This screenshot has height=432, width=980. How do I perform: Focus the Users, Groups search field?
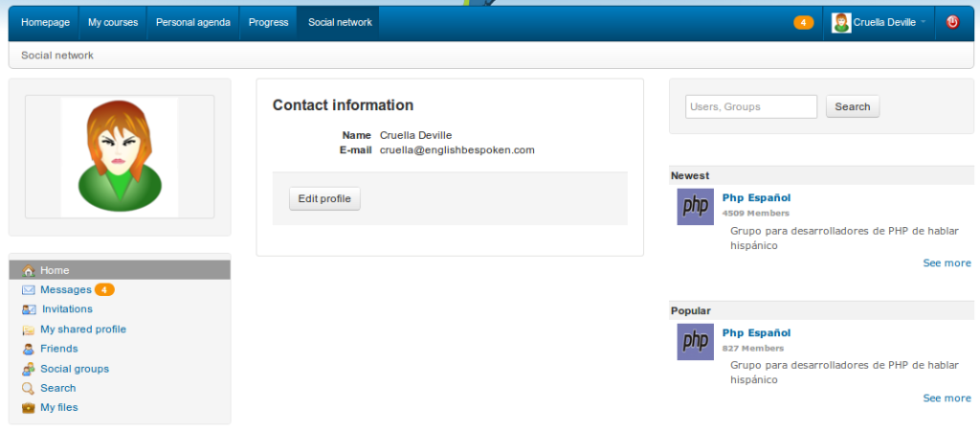[x=751, y=106]
